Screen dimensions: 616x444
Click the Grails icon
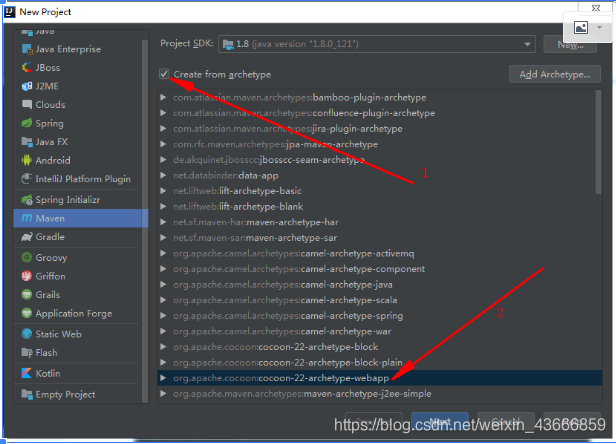27,294
